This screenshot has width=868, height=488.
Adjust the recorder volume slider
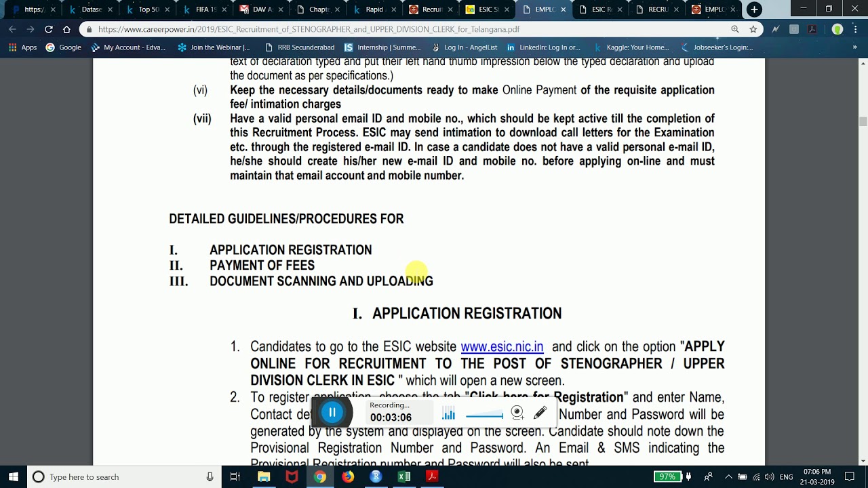(x=484, y=415)
